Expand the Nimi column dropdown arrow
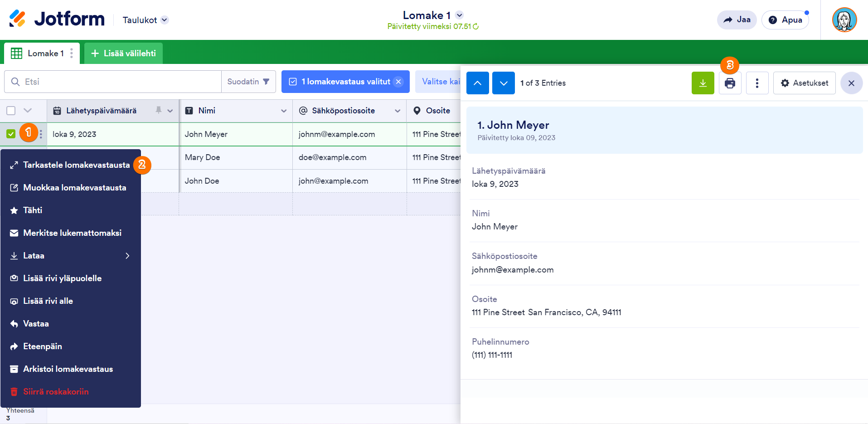This screenshot has height=424, width=868. click(284, 111)
